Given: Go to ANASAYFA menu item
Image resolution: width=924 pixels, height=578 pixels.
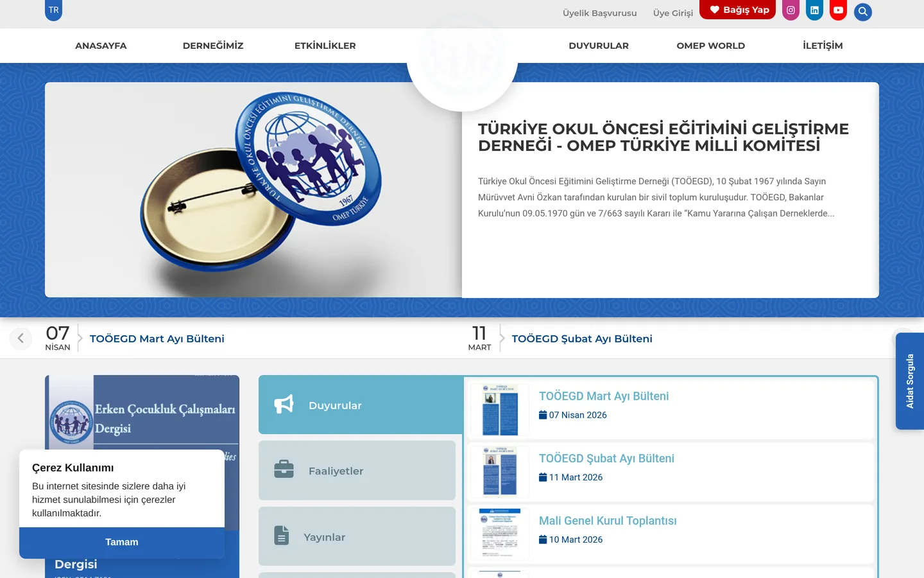Looking at the screenshot, I should [x=101, y=46].
